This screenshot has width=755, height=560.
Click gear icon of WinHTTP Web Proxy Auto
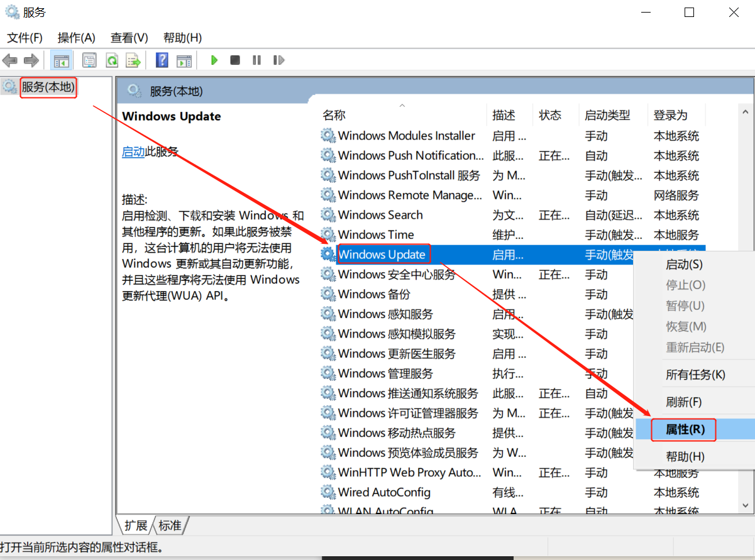[328, 472]
